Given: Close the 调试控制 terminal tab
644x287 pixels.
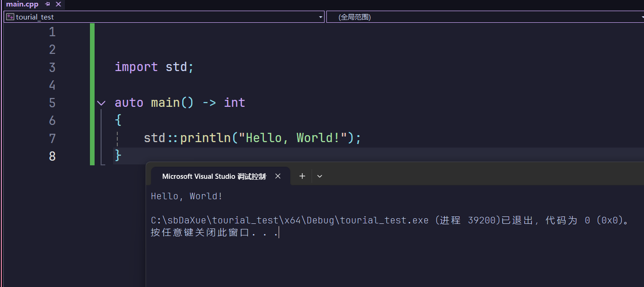Looking at the screenshot, I should [x=278, y=176].
